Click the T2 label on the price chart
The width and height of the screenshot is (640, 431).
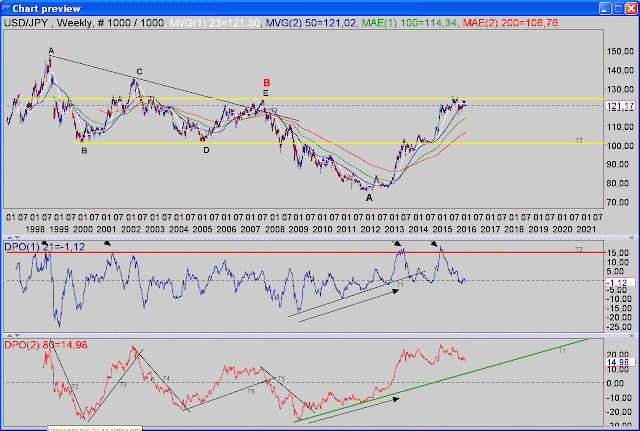[579, 140]
